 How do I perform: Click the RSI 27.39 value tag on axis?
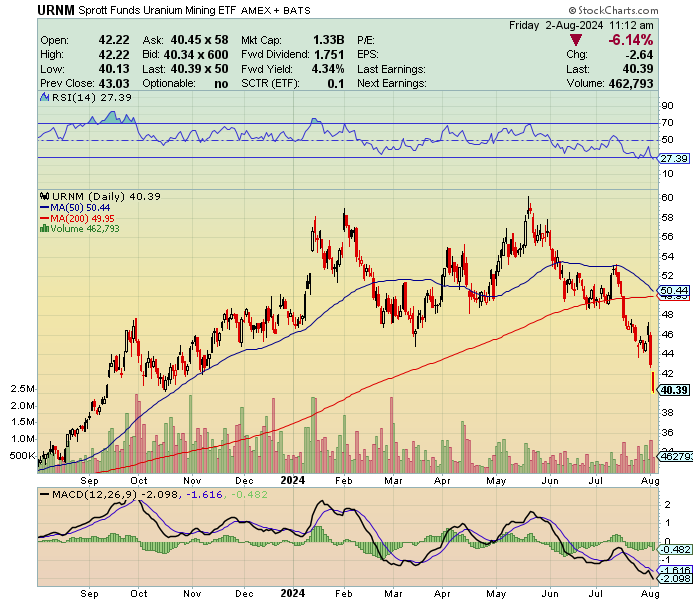click(674, 158)
